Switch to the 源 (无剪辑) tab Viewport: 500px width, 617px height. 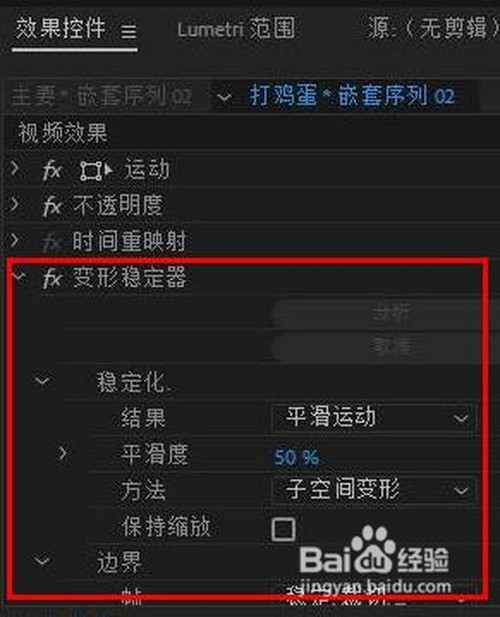click(x=434, y=28)
